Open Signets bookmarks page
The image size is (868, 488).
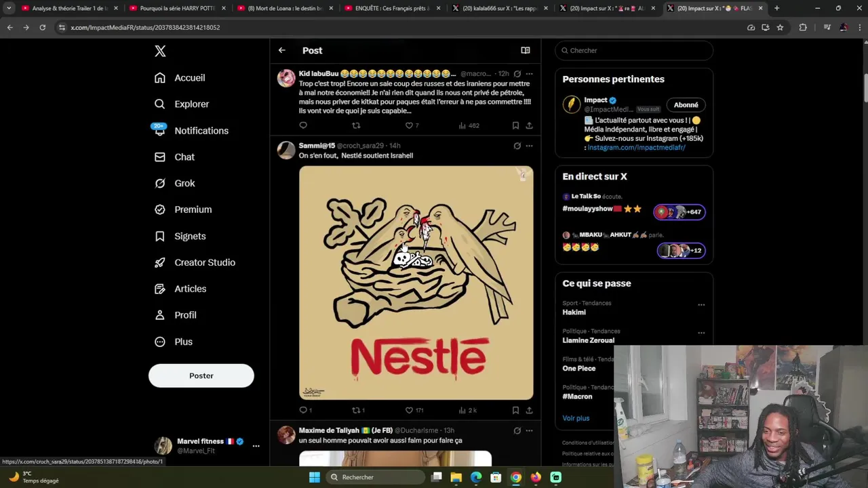[x=180, y=237]
